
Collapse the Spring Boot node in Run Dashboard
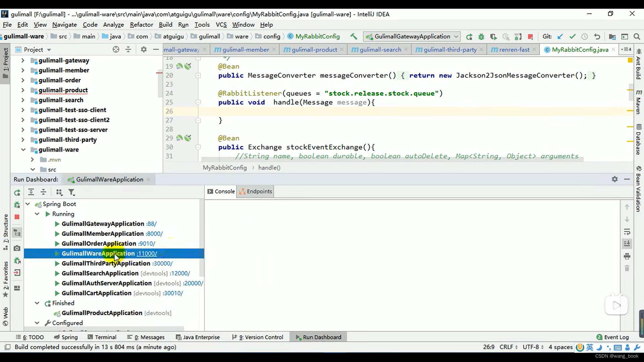coord(28,204)
